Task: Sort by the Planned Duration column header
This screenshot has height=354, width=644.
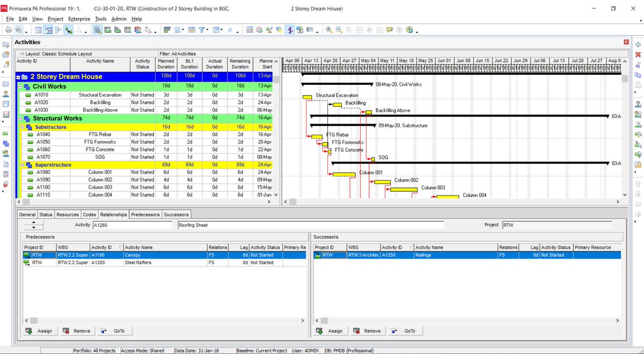Action: point(166,64)
